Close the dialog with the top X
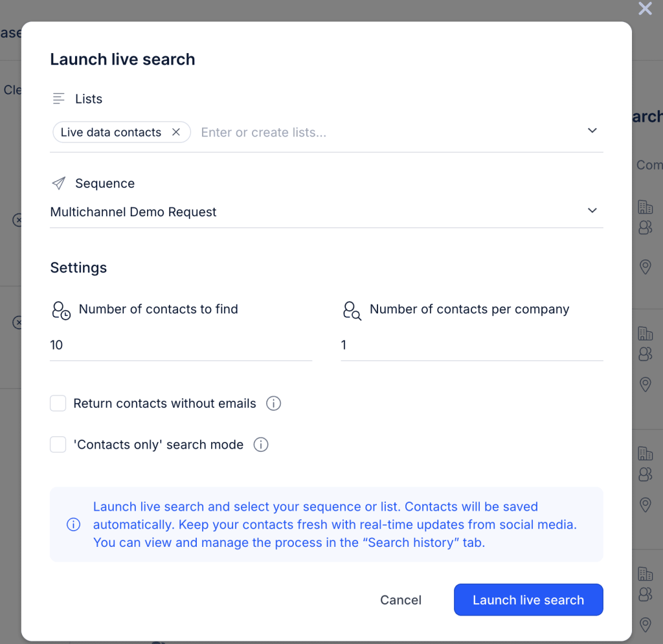Viewport: 663px width, 644px height. [645, 8]
